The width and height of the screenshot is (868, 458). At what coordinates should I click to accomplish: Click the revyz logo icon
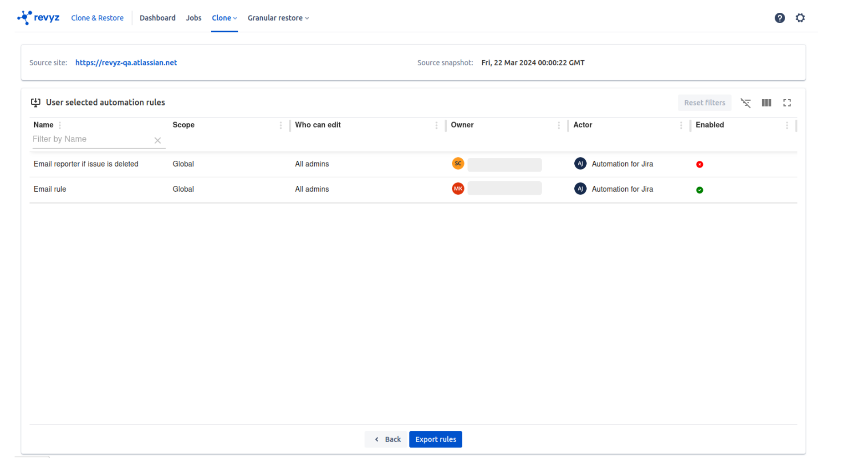pos(25,18)
